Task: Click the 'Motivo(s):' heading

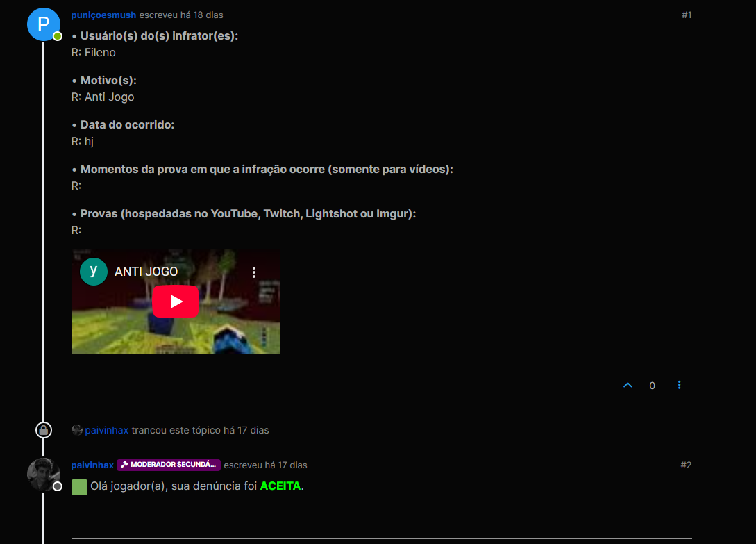Action: (108, 80)
